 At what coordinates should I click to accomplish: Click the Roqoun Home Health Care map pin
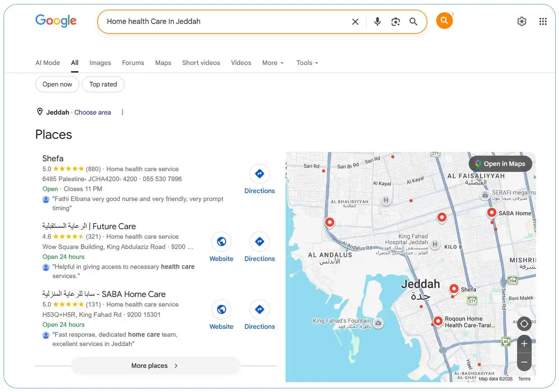coord(438,321)
